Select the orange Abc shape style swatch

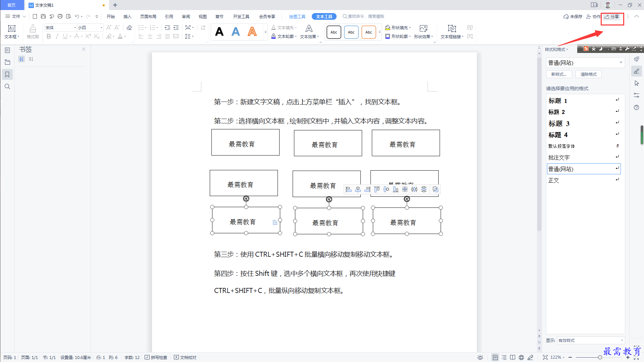[x=368, y=32]
